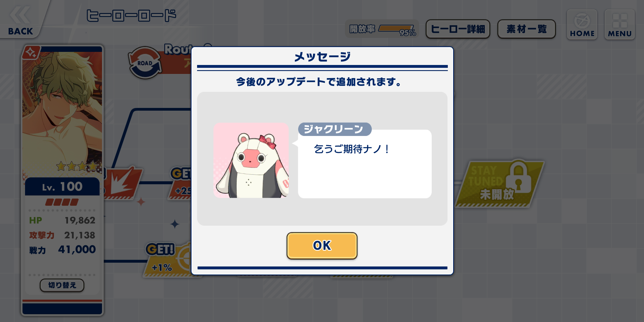Screen dimensions: 644x322
Task: Open ヒーロー詳細 hero details
Action: pos(458,29)
